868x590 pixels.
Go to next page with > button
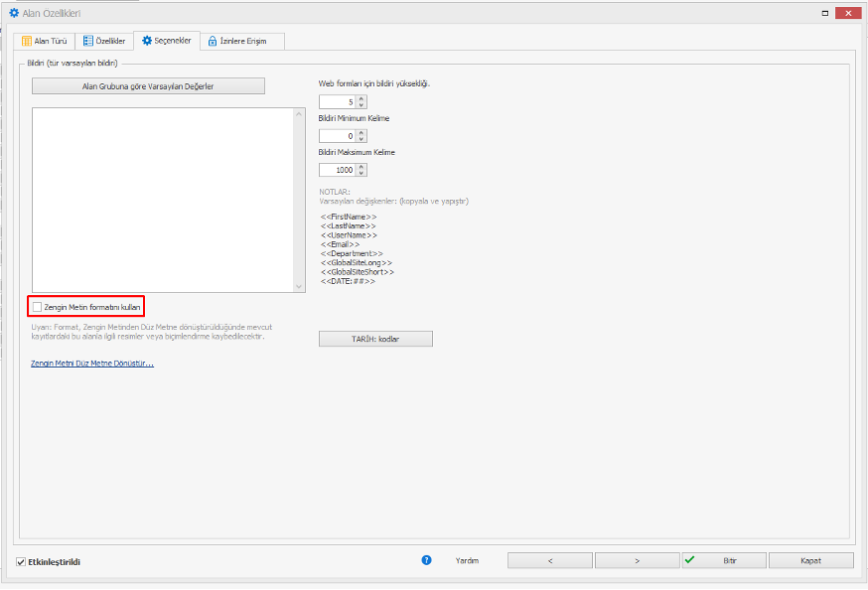(638, 560)
